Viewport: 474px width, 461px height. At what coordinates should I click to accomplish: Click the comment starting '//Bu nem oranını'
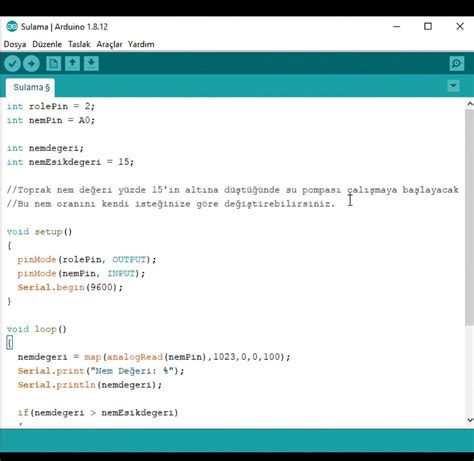[x=171, y=204]
